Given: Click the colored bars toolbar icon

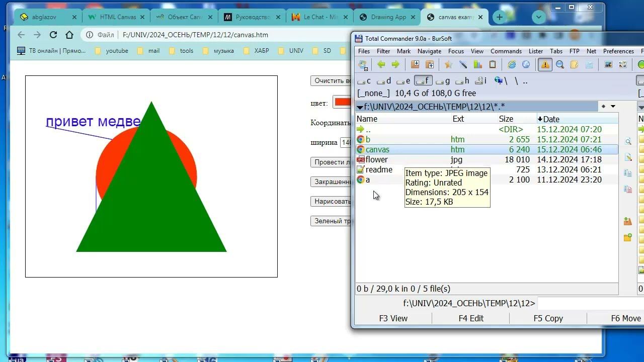Looking at the screenshot, I should click(x=478, y=64).
